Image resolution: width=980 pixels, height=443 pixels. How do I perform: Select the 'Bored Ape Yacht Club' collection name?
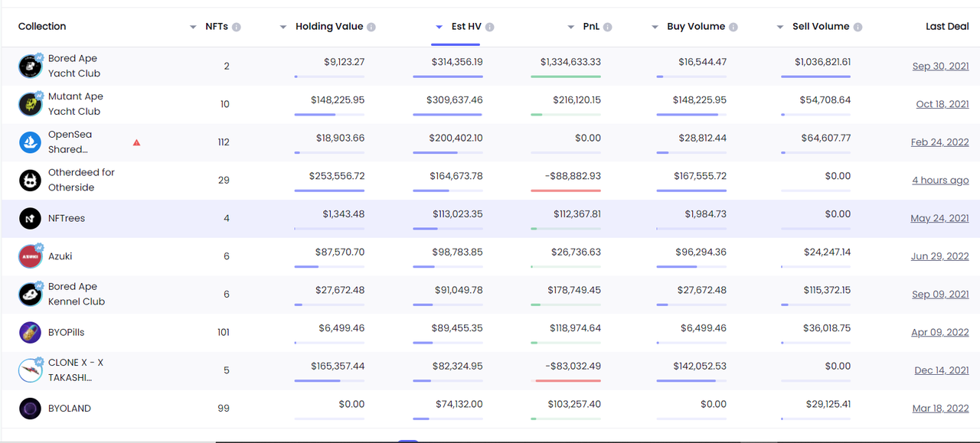[74, 66]
